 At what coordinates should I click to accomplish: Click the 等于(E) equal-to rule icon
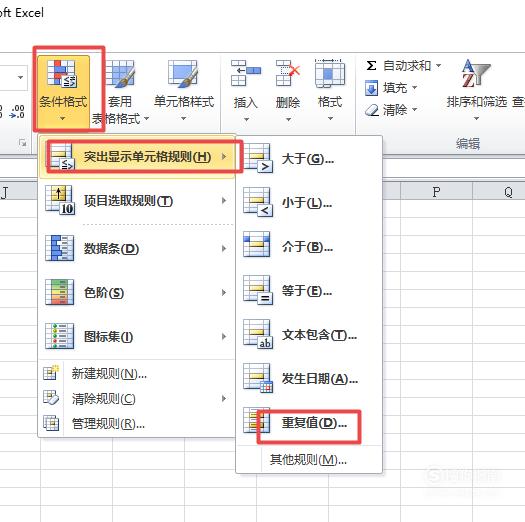coord(258,290)
